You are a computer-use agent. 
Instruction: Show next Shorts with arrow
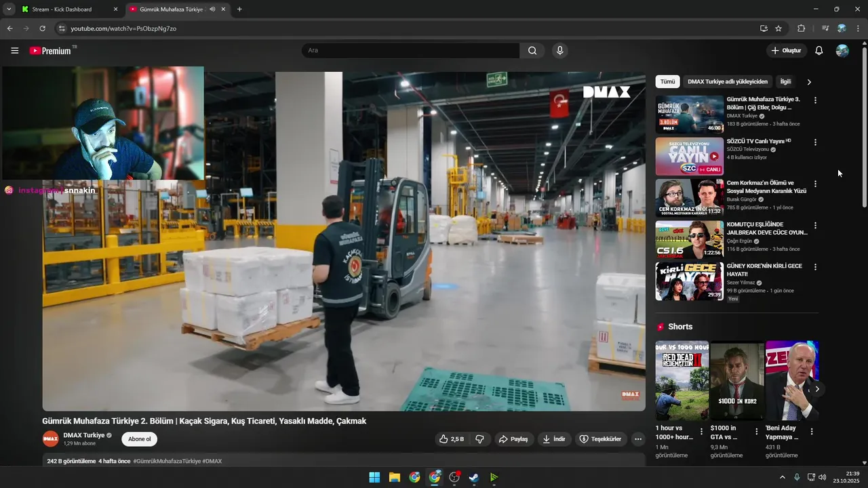click(817, 389)
